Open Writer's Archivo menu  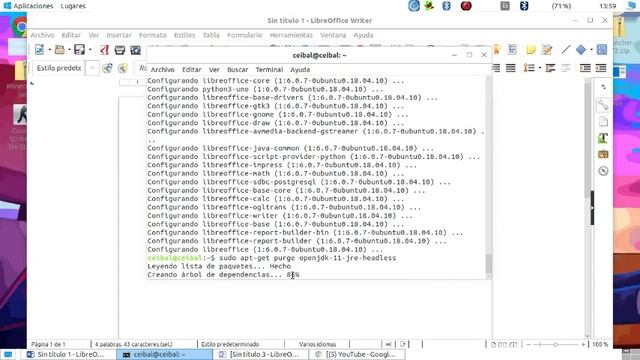pos(42,35)
